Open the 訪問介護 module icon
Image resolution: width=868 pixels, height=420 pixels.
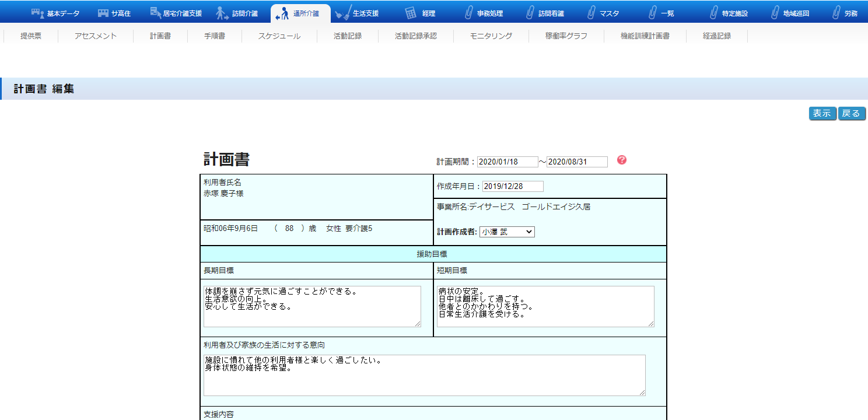pos(222,13)
